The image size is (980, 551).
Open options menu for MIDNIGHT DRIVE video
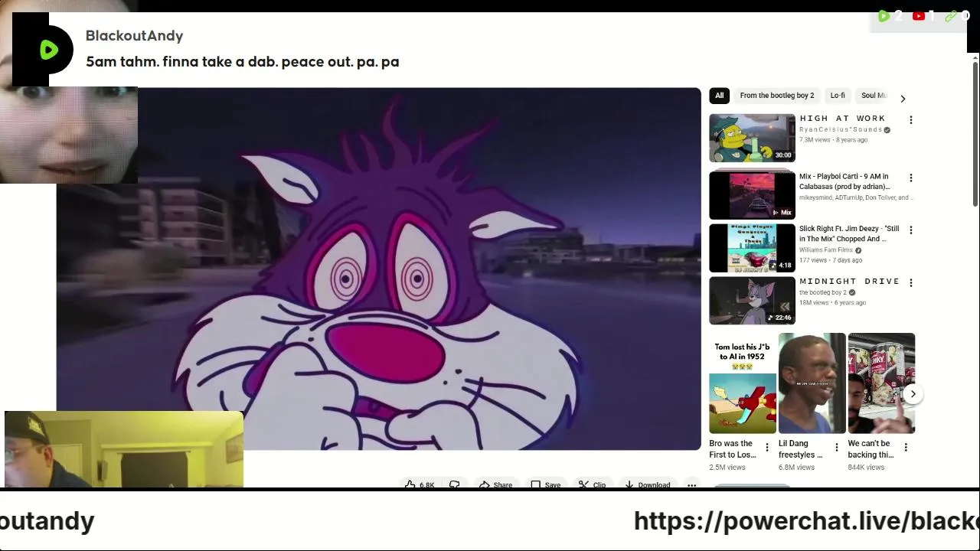[x=910, y=282]
